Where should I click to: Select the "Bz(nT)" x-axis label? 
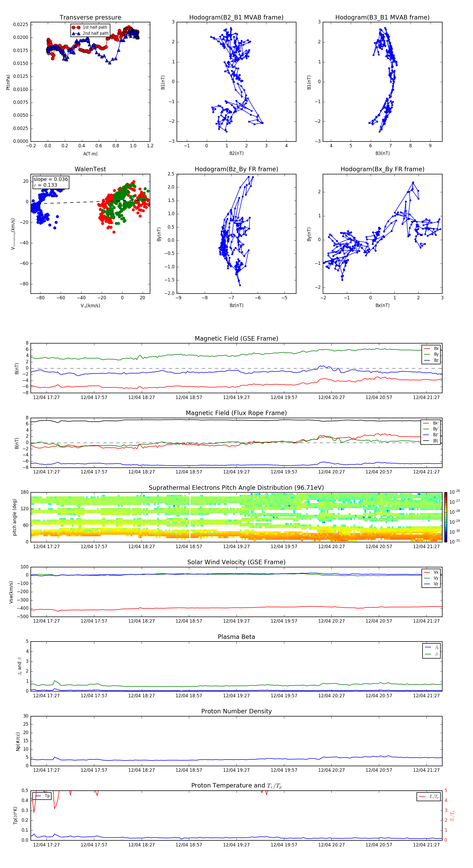point(236,305)
